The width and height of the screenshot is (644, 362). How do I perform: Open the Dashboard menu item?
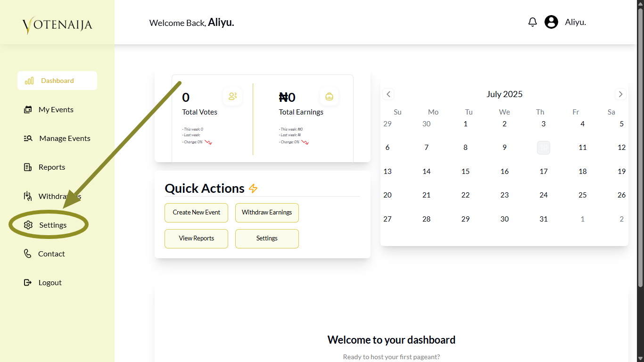click(x=57, y=81)
